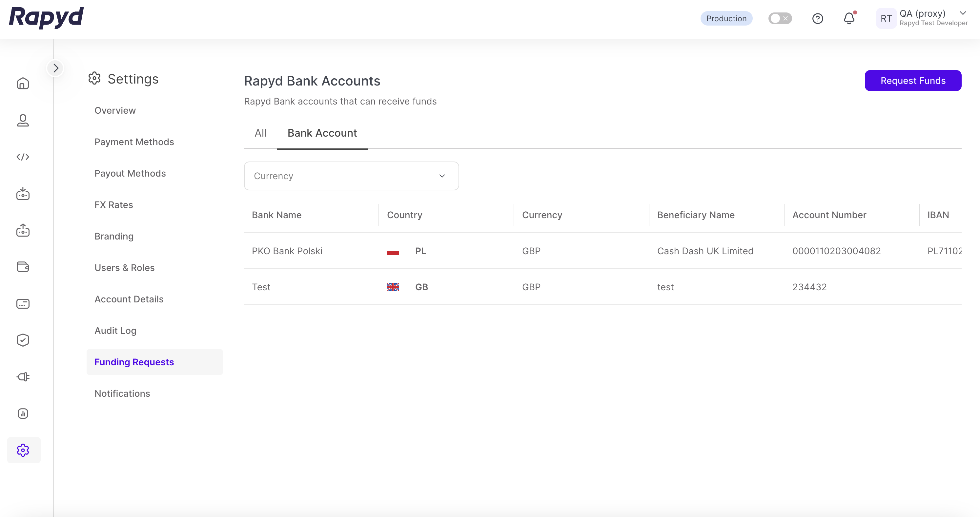Open the Home icon in sidebar
The width and height of the screenshot is (980, 517).
coord(23,84)
